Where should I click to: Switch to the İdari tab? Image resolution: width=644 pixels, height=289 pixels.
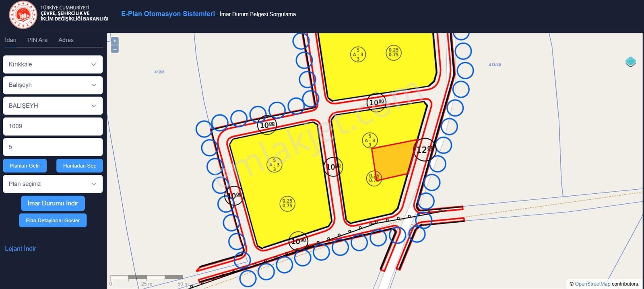click(x=11, y=40)
